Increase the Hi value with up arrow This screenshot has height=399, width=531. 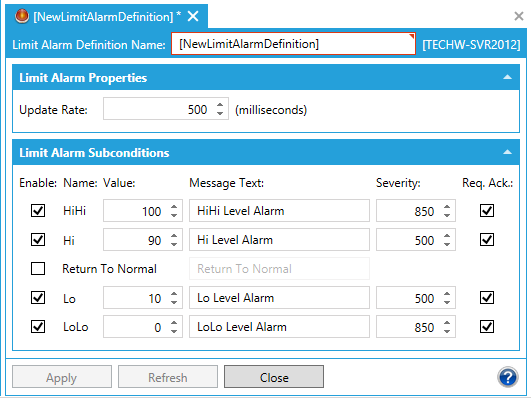(174, 236)
